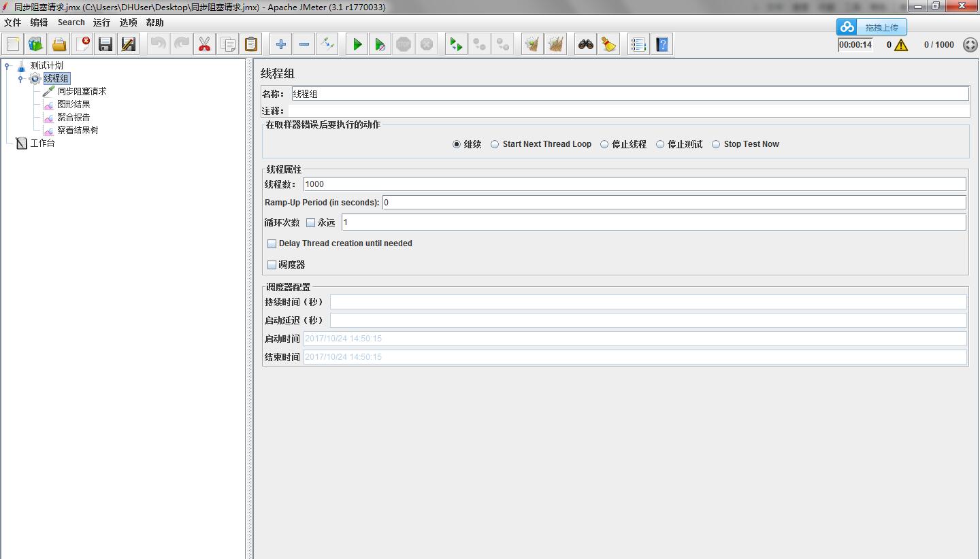Collapse the 测试计划 tree node toggle
The height and width of the screenshot is (559, 980).
[7, 66]
